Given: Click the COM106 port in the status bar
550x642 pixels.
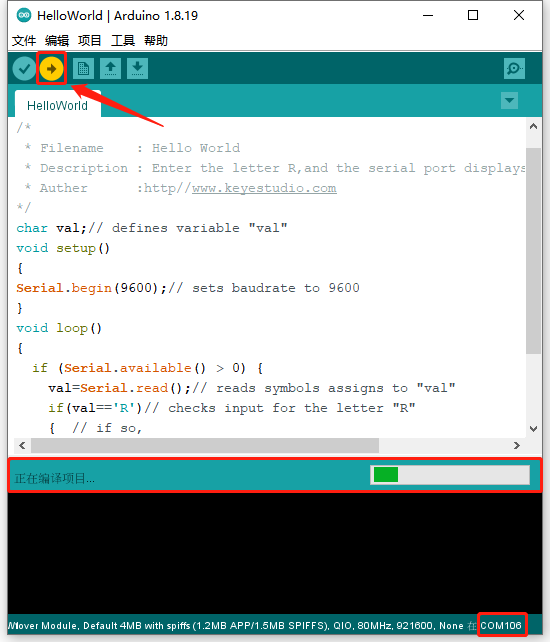Looking at the screenshot, I should click(501, 626).
